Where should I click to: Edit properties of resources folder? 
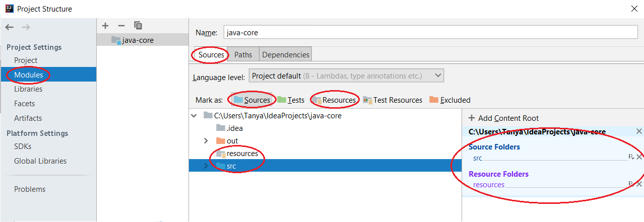coord(631,184)
